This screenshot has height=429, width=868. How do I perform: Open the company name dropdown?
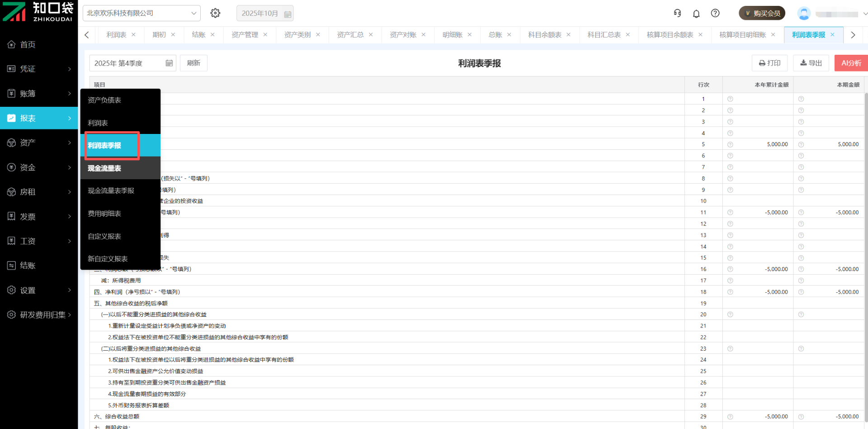[142, 13]
